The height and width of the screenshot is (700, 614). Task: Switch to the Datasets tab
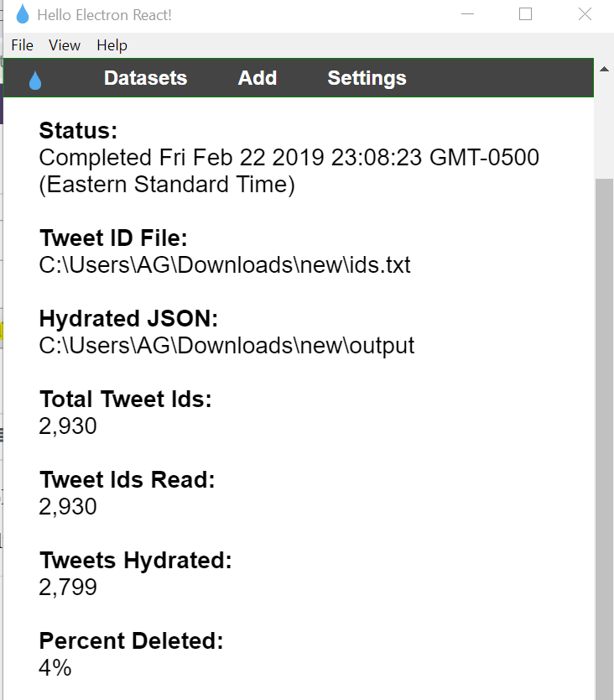(145, 78)
